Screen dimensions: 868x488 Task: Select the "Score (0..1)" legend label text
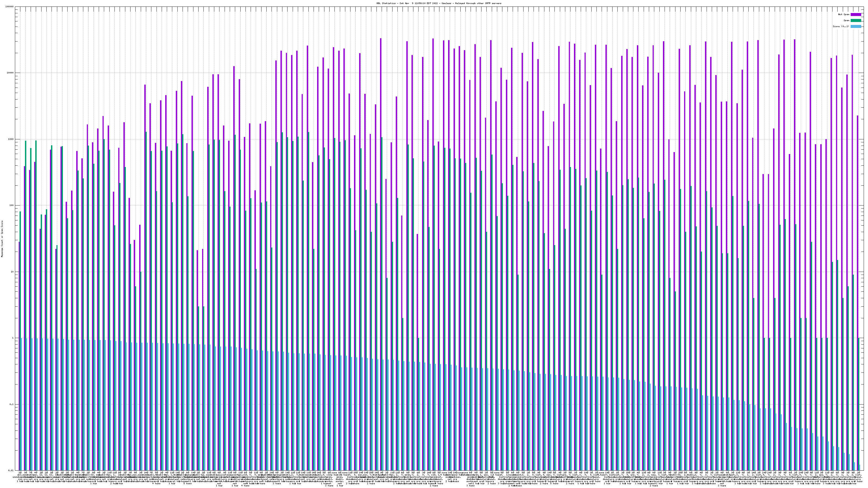point(841,26)
